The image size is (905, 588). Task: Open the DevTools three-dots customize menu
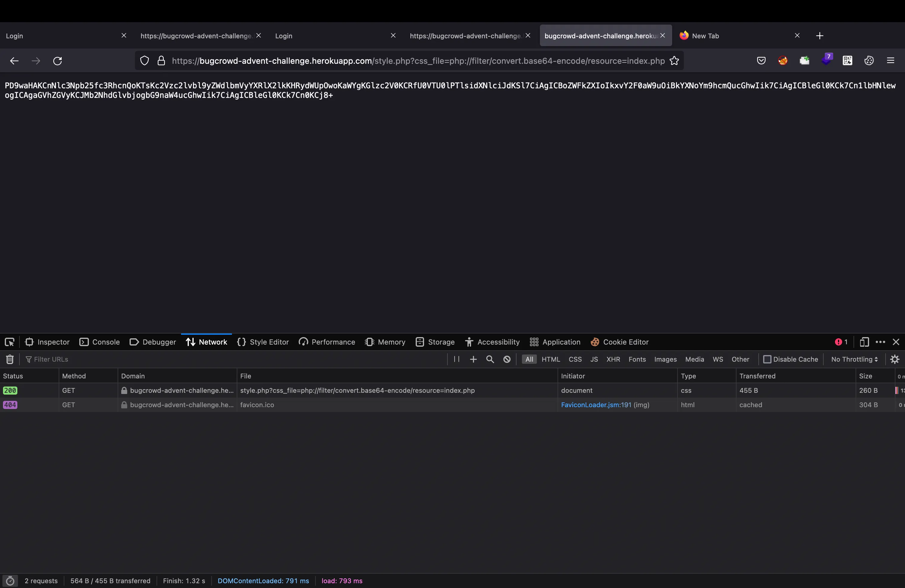(x=880, y=342)
